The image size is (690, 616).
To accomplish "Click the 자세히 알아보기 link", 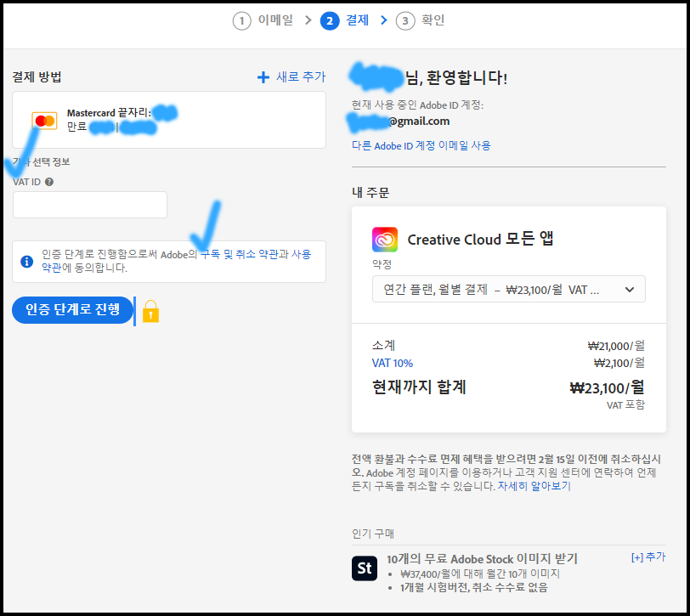I will point(534,486).
